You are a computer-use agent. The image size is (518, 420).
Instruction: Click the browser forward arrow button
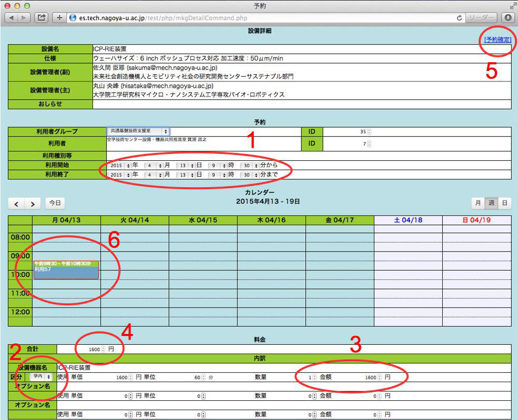(25, 18)
